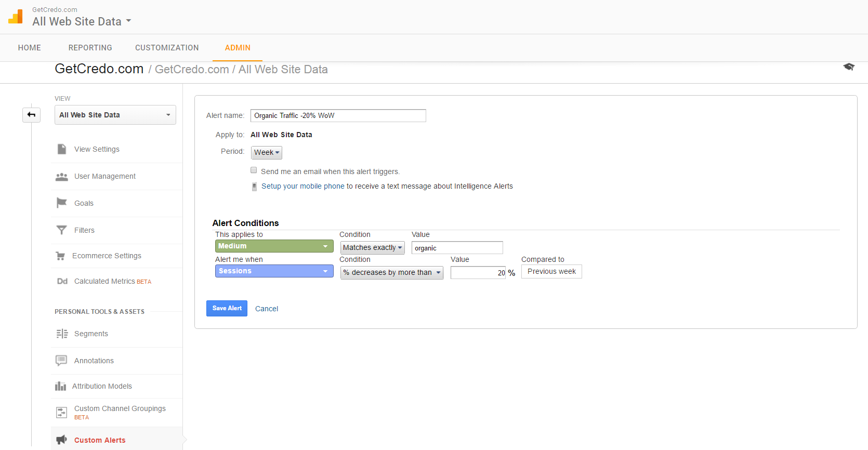Enable email notification checkbox for alert

point(254,170)
